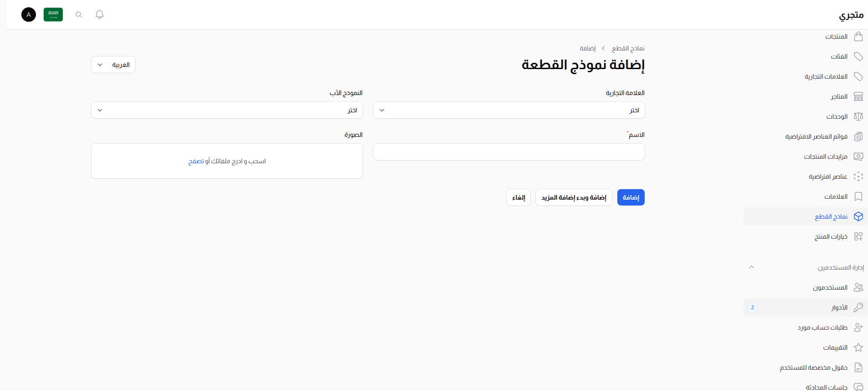This screenshot has width=868, height=391.
Task: Click طلبات حساب مورد label
Action: coord(823,327)
